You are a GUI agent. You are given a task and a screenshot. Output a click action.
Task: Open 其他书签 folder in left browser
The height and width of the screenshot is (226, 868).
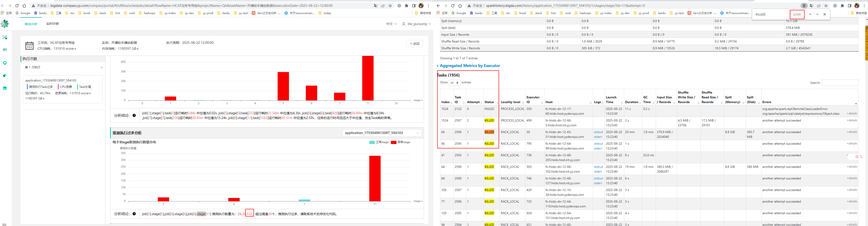423,13
